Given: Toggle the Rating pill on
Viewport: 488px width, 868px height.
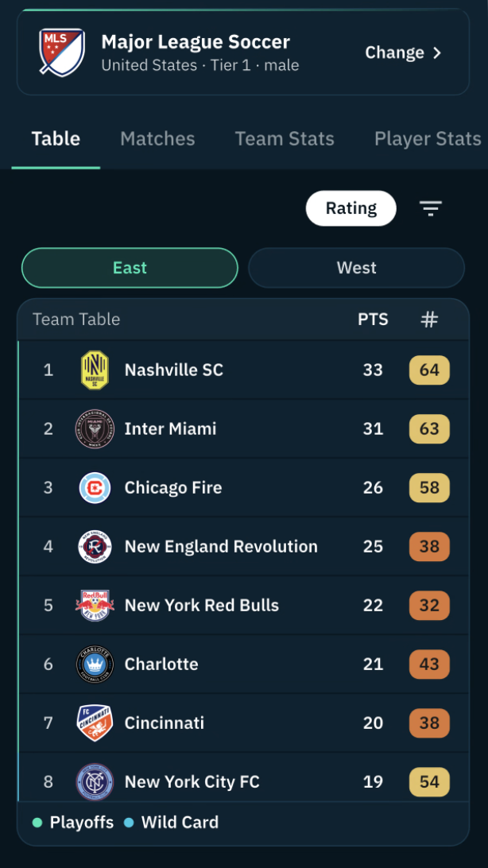Looking at the screenshot, I should (351, 208).
